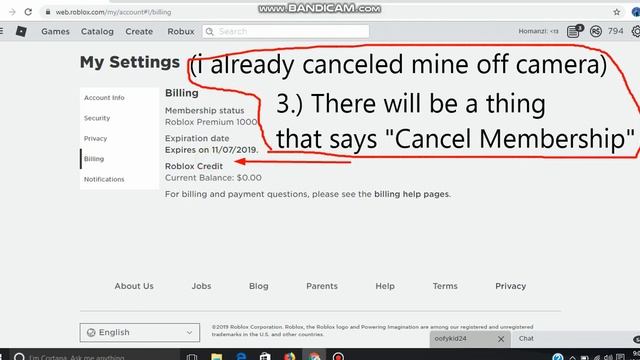The image size is (640, 360).
Task: Click the Jobs footer link
Action: click(x=202, y=286)
